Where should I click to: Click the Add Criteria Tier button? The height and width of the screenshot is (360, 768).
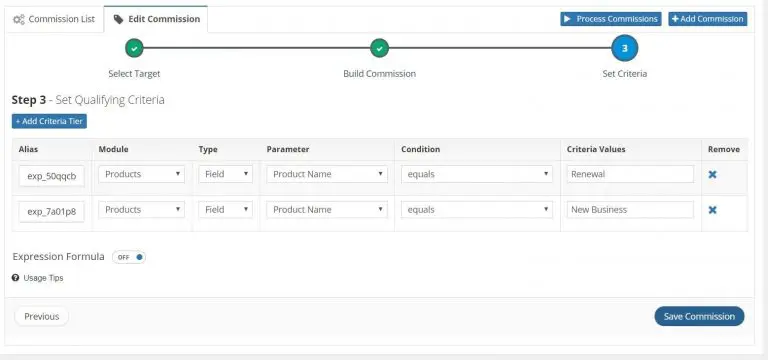(x=49, y=121)
